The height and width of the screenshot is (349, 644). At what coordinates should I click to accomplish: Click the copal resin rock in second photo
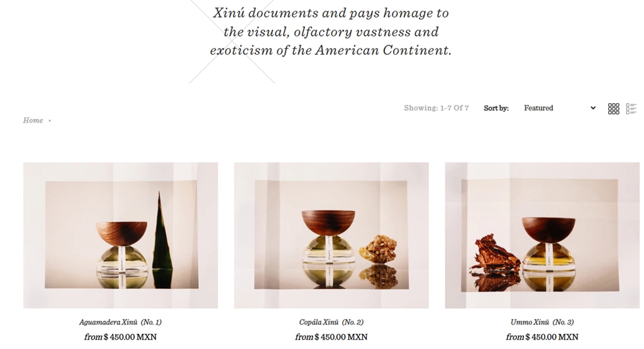[x=378, y=247]
